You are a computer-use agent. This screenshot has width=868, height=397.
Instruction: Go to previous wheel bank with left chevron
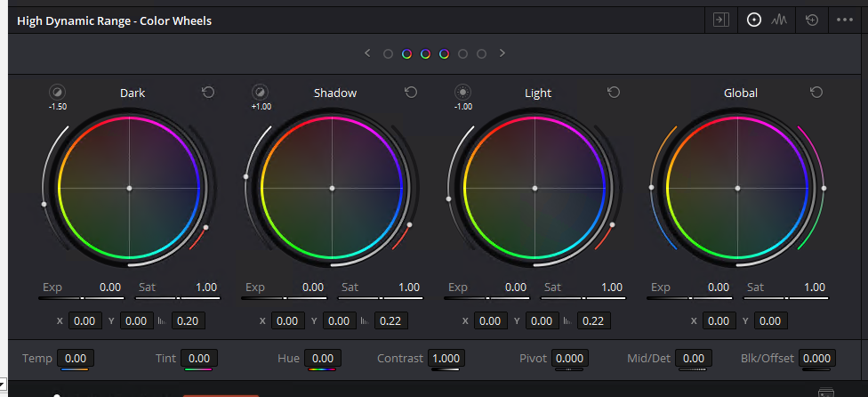point(367,53)
